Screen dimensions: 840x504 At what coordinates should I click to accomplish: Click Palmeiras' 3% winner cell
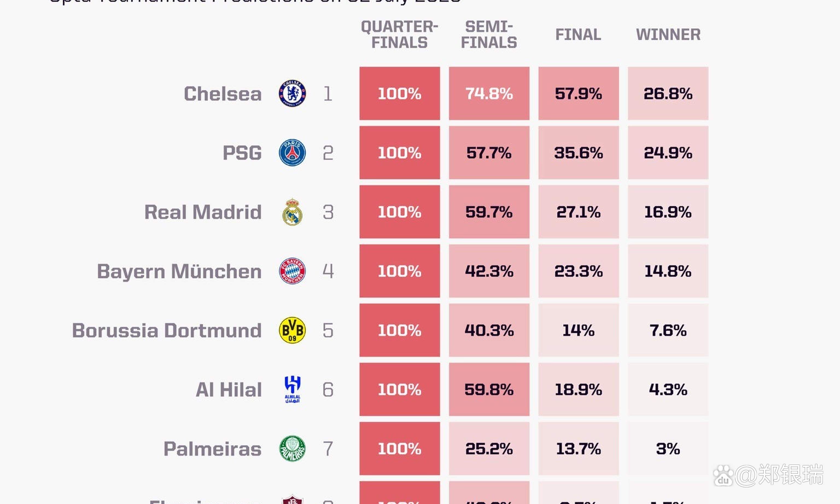point(668,449)
